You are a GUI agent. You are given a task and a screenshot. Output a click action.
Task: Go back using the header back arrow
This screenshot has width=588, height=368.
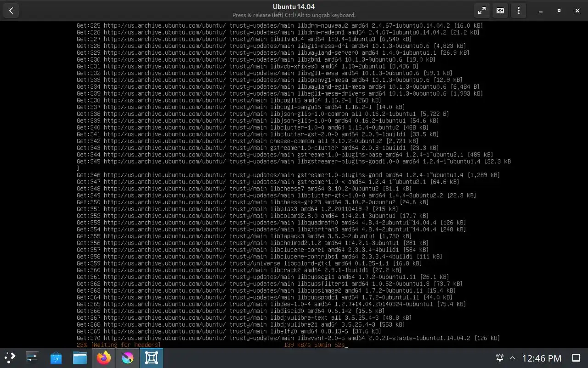pos(11,11)
